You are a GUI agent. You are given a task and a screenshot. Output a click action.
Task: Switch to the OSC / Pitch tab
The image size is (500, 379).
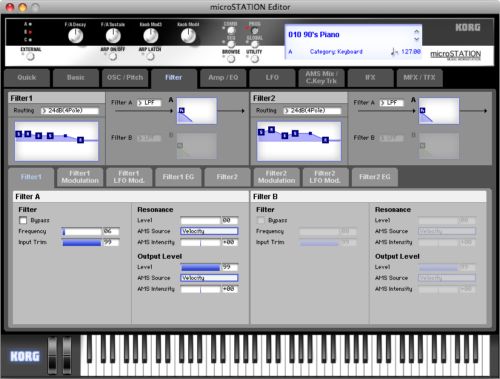[x=125, y=78]
